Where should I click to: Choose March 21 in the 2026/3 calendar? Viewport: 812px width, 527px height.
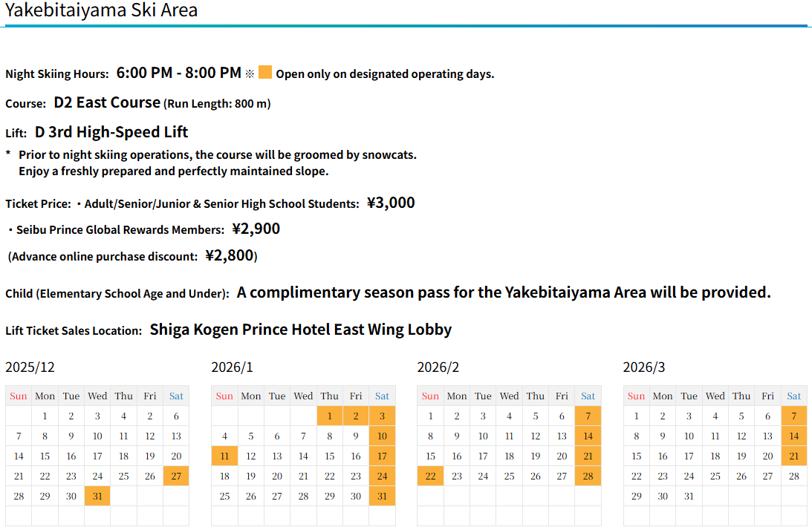793,456
